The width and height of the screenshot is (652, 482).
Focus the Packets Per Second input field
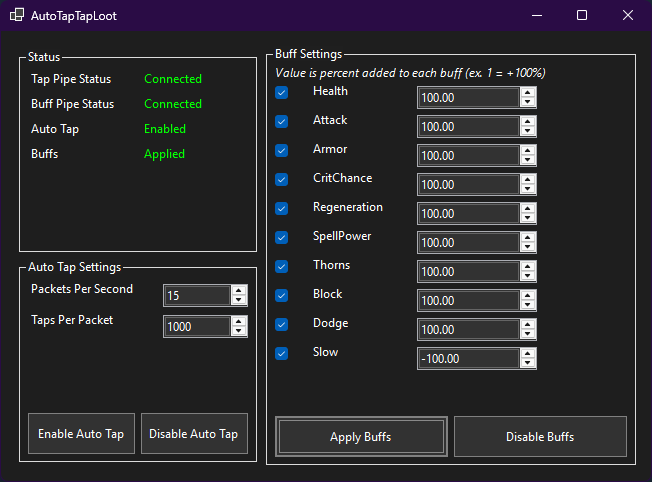coord(197,295)
